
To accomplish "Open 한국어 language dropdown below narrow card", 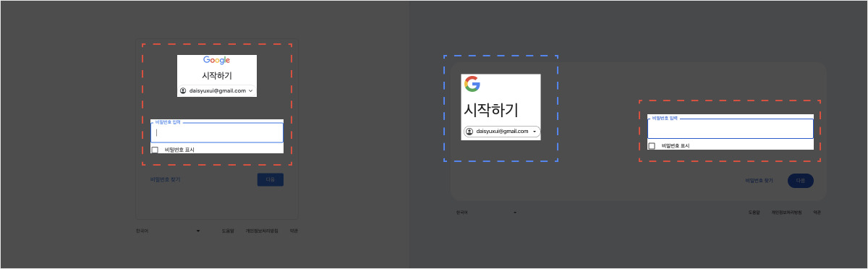I will click(x=168, y=231).
